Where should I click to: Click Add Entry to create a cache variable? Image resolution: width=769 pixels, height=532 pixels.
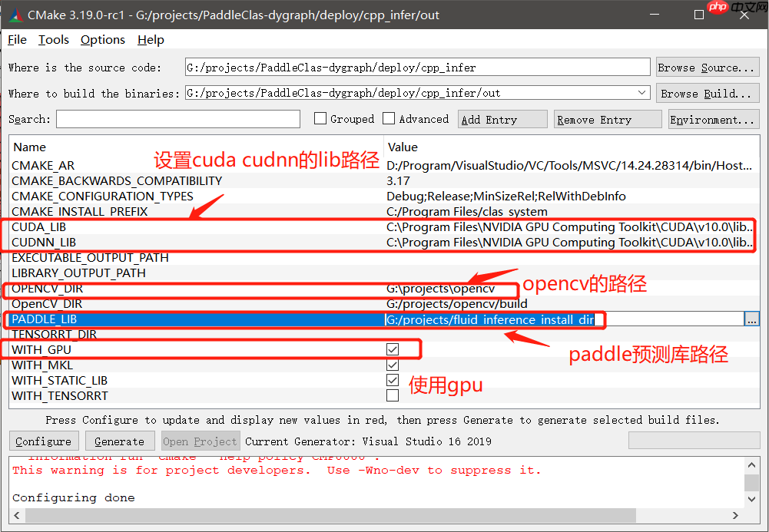tap(502, 118)
